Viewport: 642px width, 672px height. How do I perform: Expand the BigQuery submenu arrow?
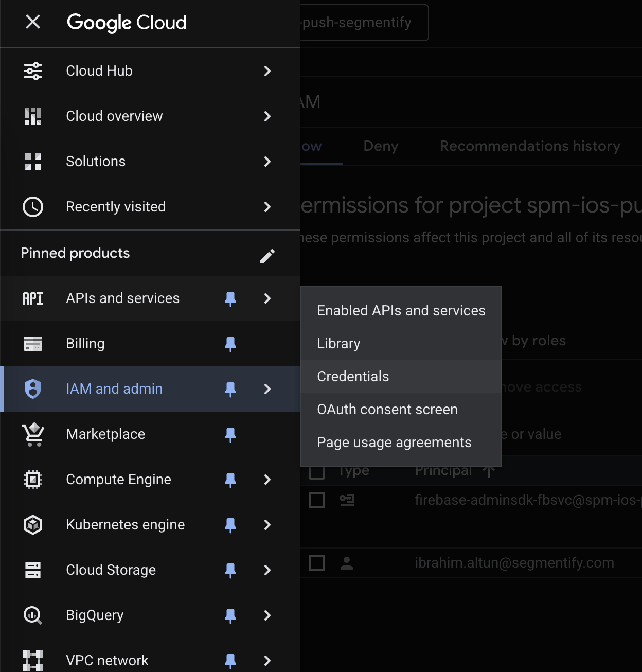[267, 615]
